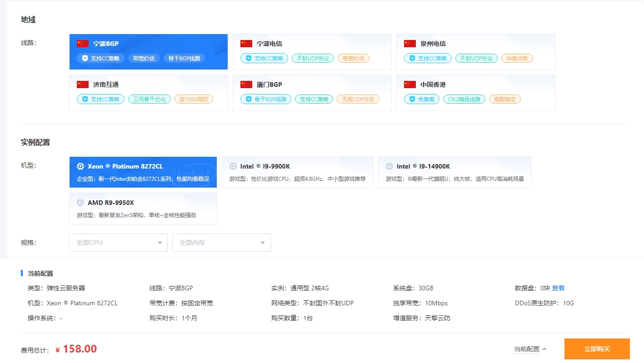Click the flag icon beside 泉州电信
The width and height of the screenshot is (644, 363).
point(409,44)
